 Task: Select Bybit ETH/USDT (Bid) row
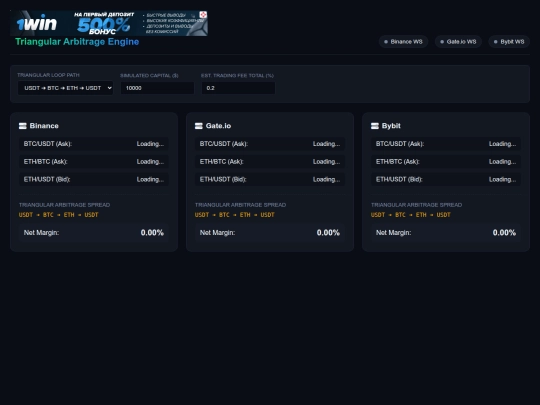(x=446, y=179)
